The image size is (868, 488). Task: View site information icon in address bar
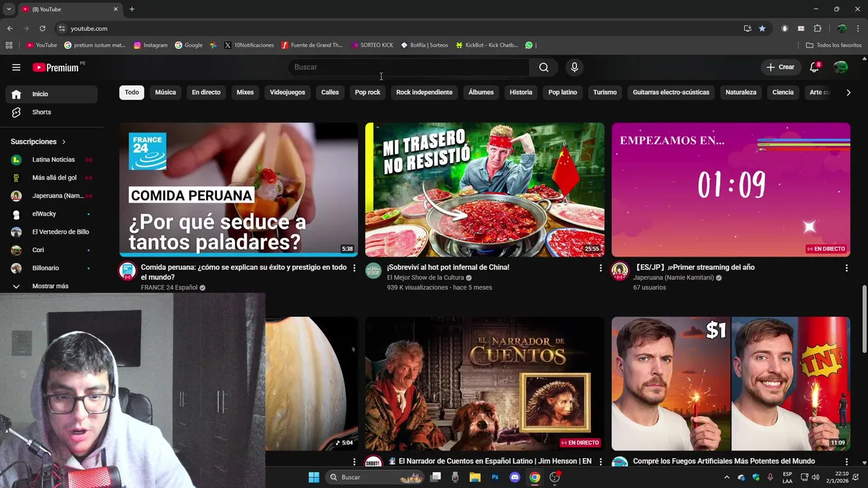coord(62,28)
